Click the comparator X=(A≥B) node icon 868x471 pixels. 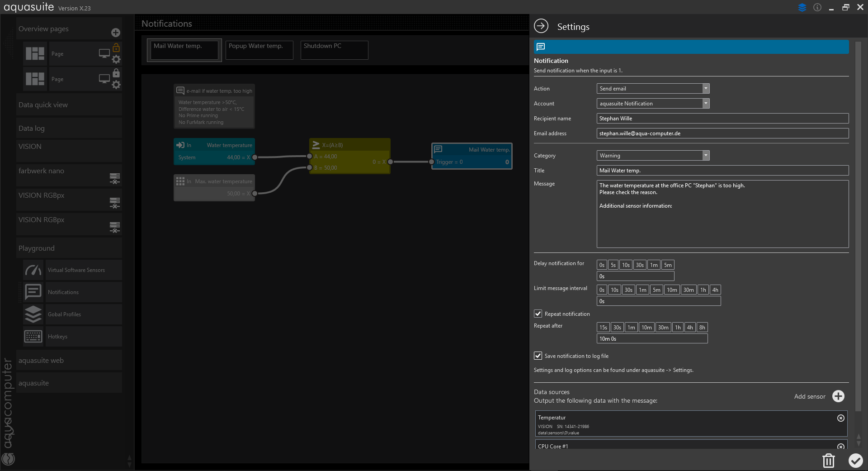[316, 145]
